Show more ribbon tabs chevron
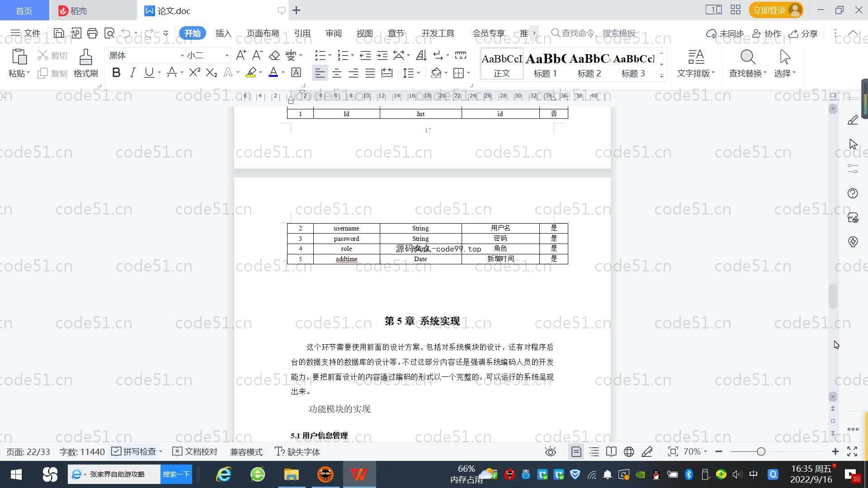The height and width of the screenshot is (488, 868). coord(534,33)
